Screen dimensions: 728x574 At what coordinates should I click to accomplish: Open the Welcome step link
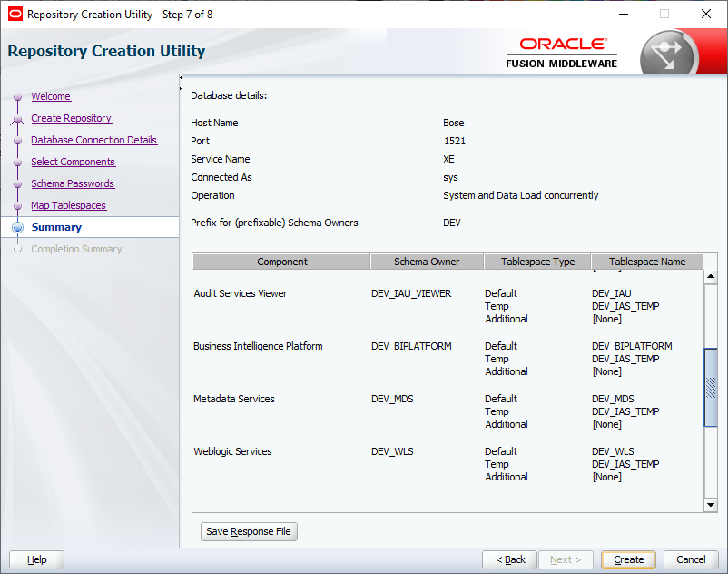coord(51,96)
